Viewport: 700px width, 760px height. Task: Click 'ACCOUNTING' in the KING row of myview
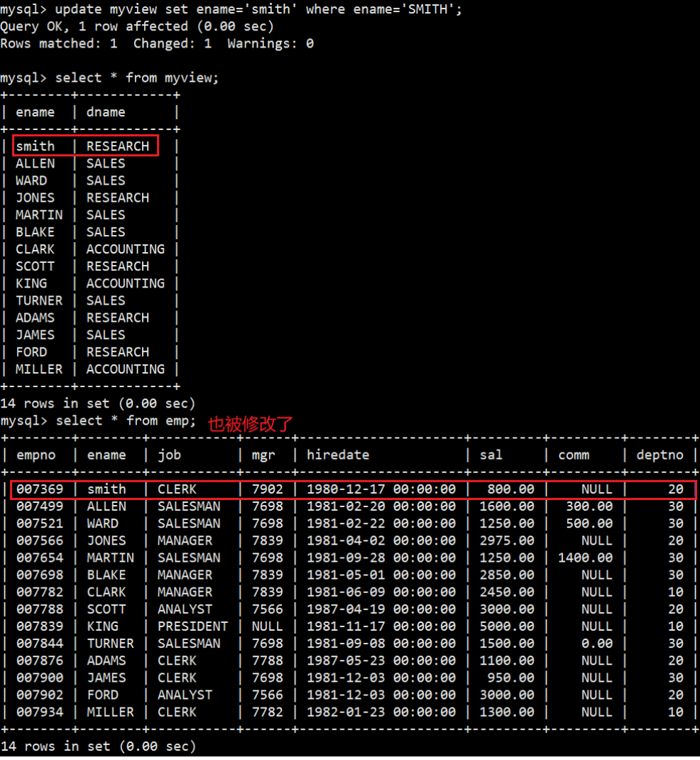click(x=126, y=283)
